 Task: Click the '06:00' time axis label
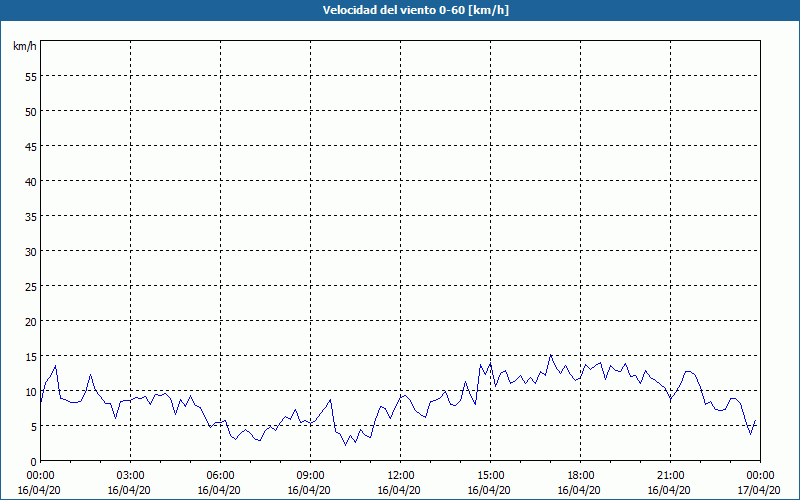tap(220, 476)
